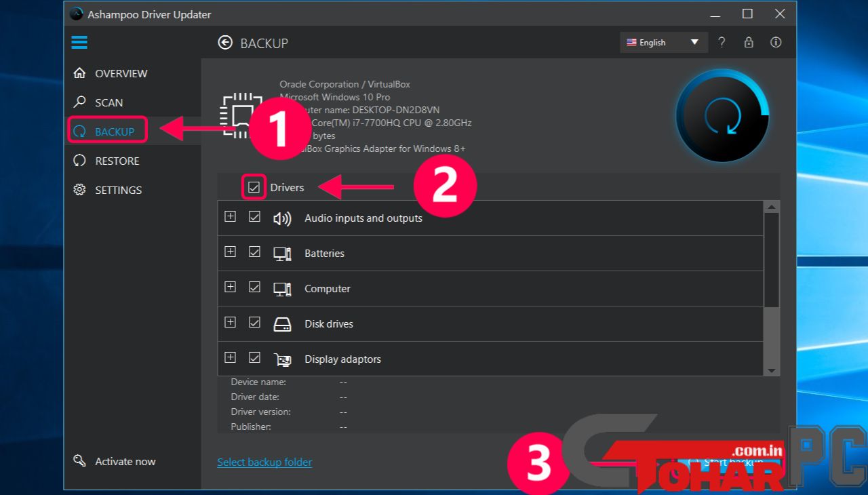Open the info about icon

(776, 42)
